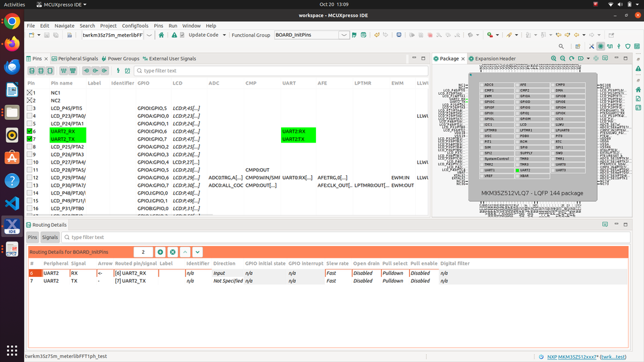This screenshot has width=644, height=362.
Task: Open the search magnifier icon in top toolbar
Action: tap(561, 46)
